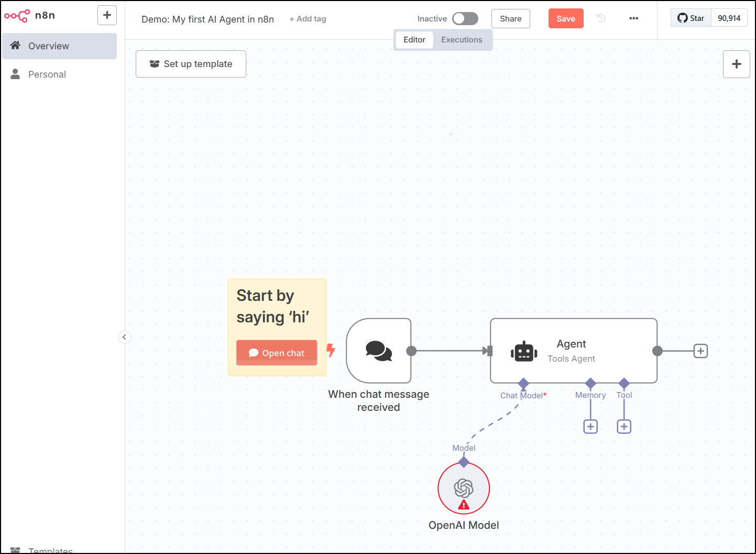Viewport: 756px width, 554px height.
Task: Click the 'When chat message received' label
Action: point(378,401)
